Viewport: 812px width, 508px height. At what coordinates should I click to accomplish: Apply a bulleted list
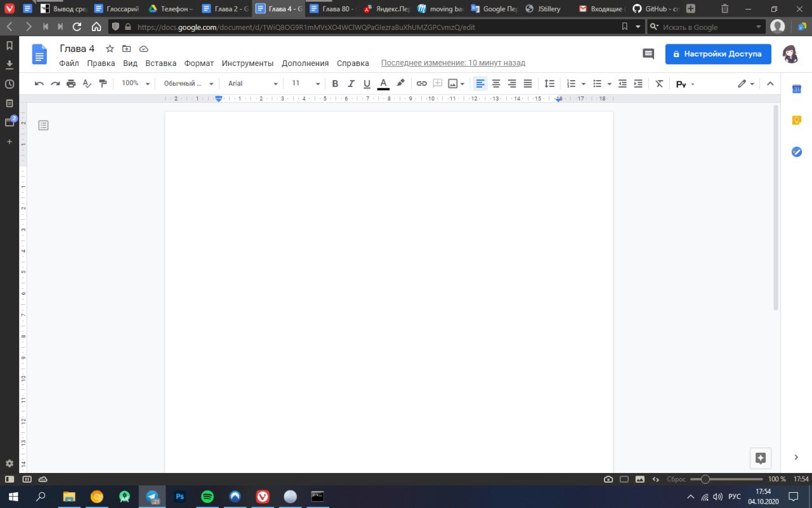tap(597, 83)
